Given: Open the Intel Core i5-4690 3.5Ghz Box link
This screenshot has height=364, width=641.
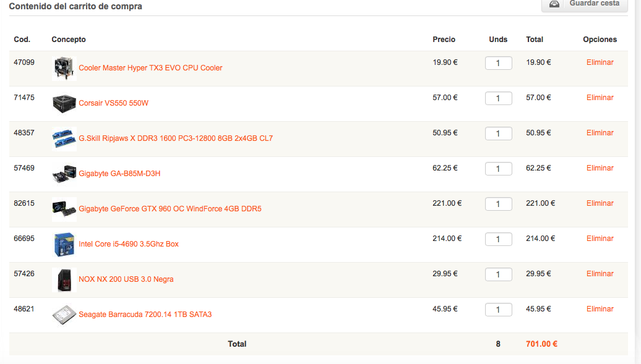Looking at the screenshot, I should tap(129, 244).
